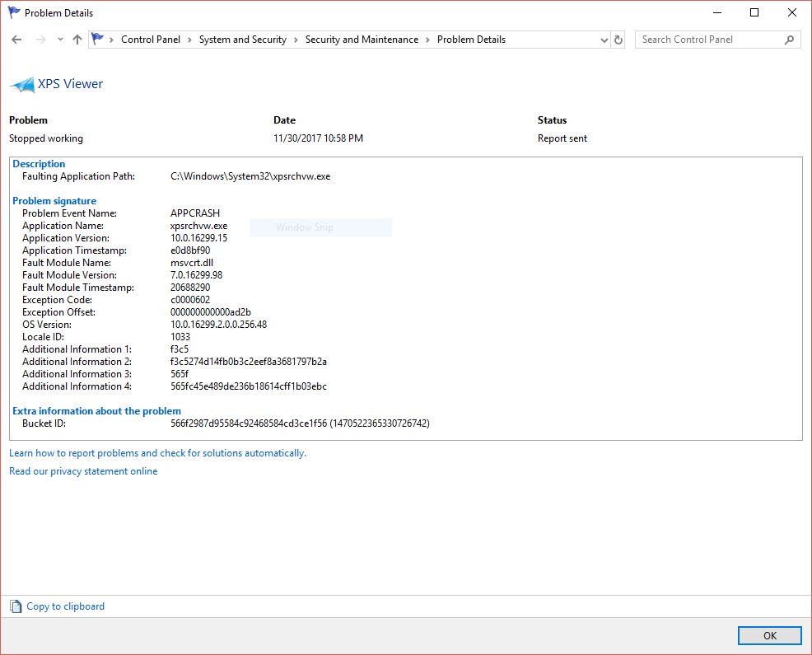Select the XPS Viewer heading text

pyautogui.click(x=71, y=84)
